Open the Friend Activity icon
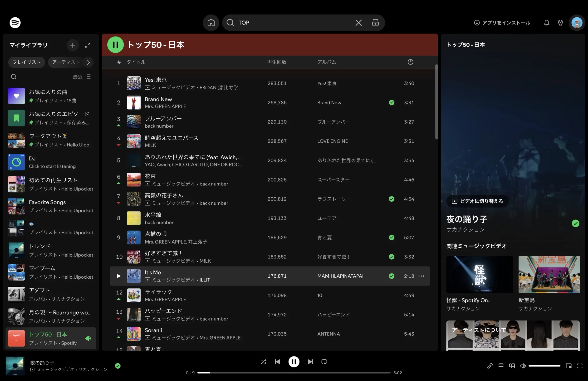The image size is (588, 381). pyautogui.click(x=560, y=23)
